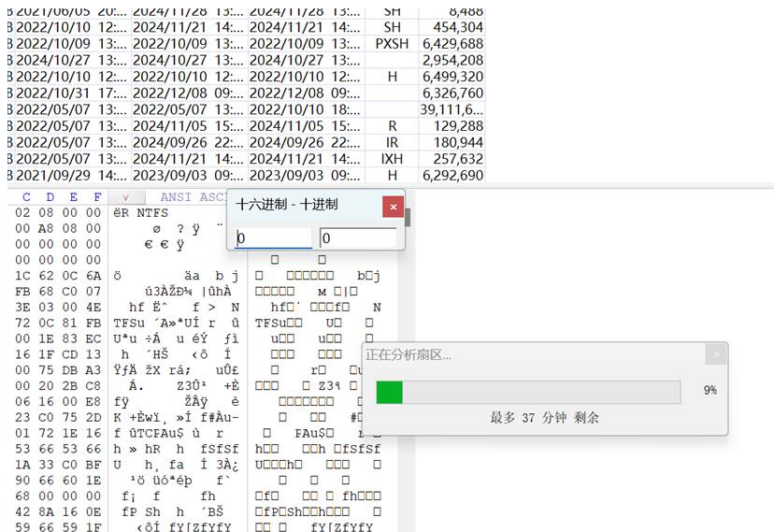Close the 正在分析扇区 progress dialog

[x=716, y=354]
